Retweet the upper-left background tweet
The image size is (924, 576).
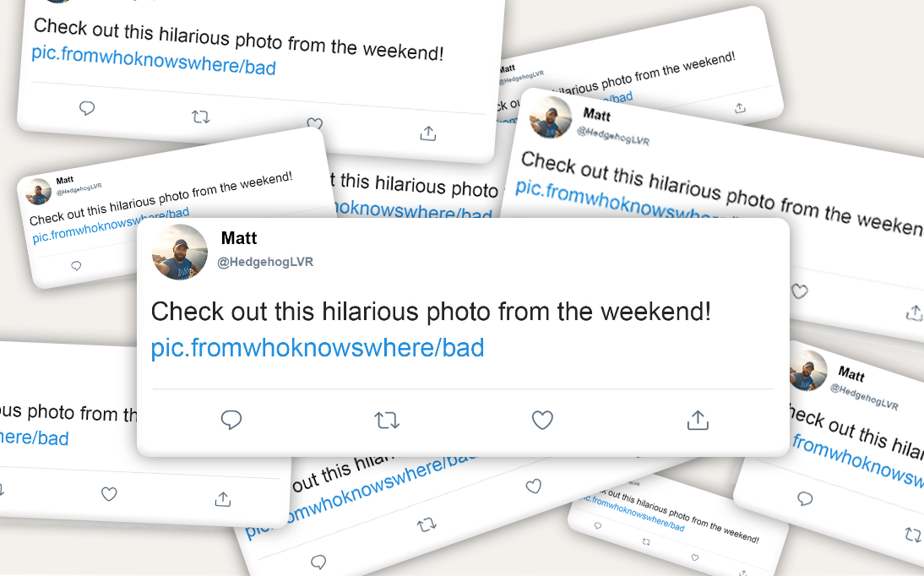(x=201, y=117)
